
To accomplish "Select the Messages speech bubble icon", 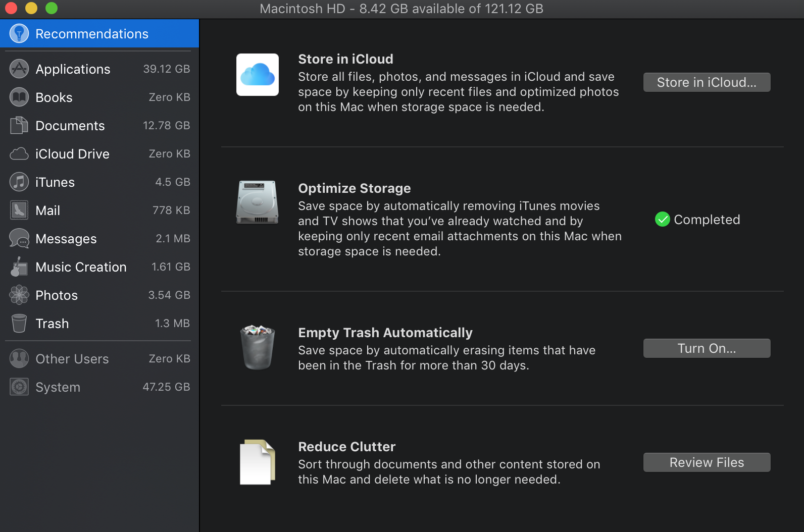I will [x=19, y=239].
